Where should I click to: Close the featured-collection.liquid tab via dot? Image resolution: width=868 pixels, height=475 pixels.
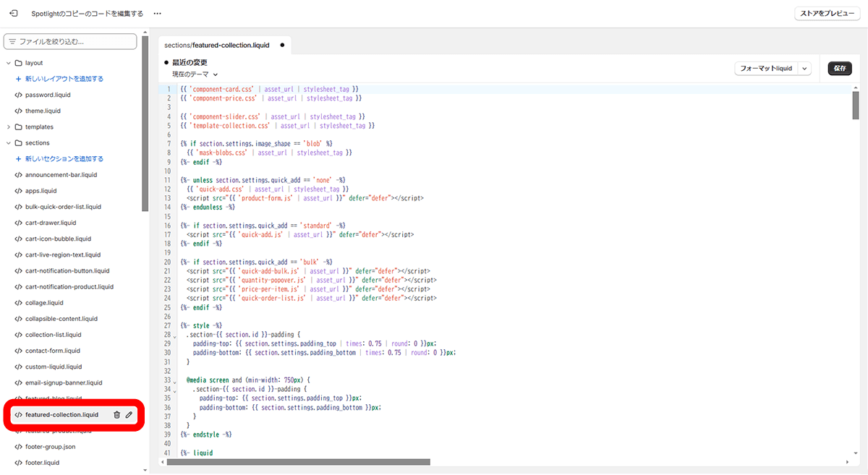point(282,45)
